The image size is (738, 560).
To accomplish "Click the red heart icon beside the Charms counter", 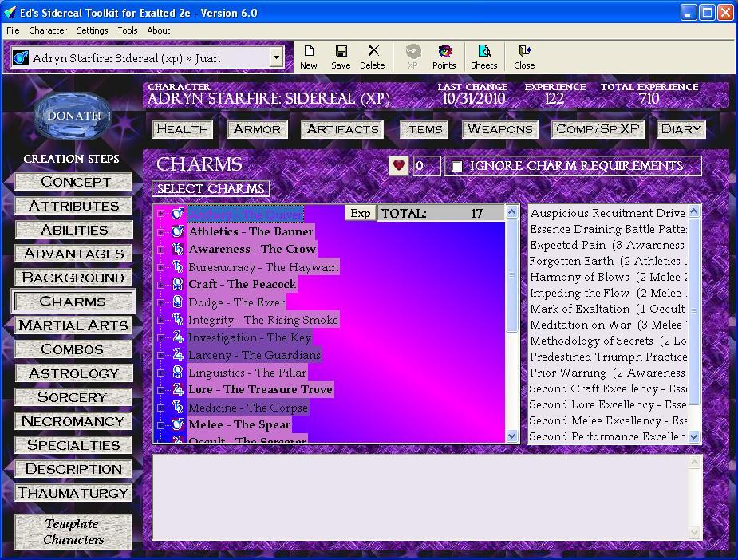I will 398,166.
